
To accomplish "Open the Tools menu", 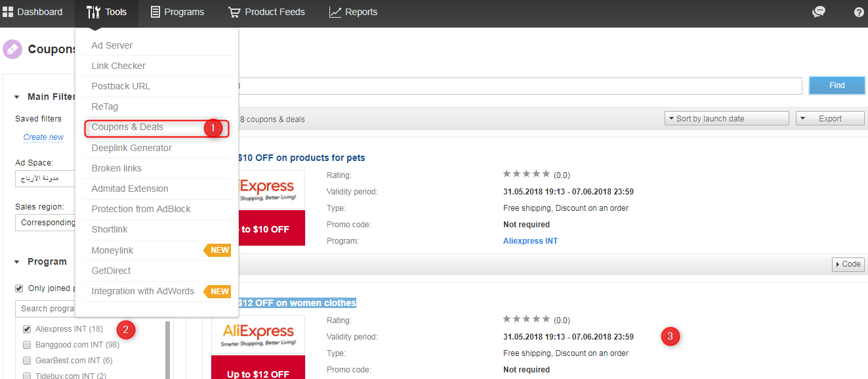I will 106,12.
